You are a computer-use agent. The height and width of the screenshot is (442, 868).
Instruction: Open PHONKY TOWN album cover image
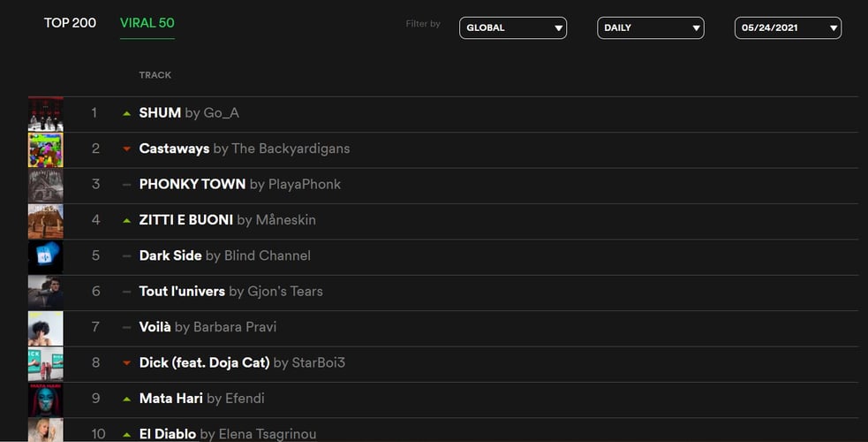point(46,185)
